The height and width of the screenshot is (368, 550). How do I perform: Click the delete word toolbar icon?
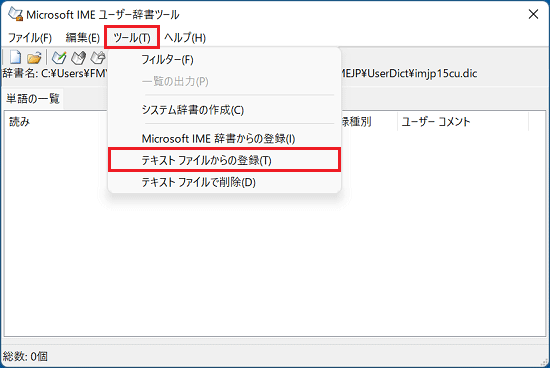coord(98,58)
